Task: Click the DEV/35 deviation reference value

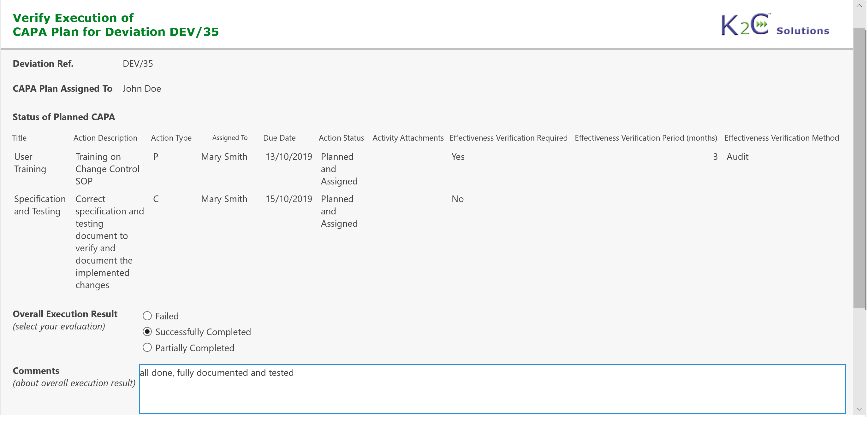Action: click(138, 64)
